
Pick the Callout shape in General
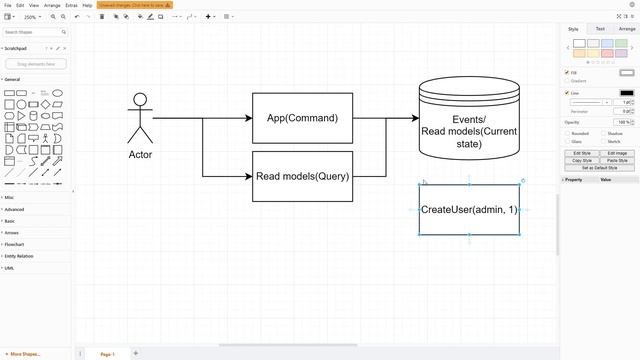point(33,138)
